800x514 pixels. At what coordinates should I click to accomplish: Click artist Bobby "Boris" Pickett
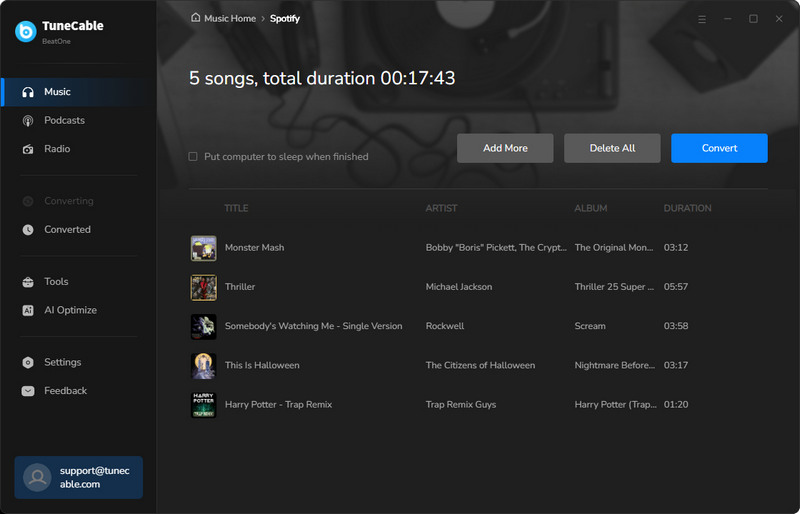496,248
